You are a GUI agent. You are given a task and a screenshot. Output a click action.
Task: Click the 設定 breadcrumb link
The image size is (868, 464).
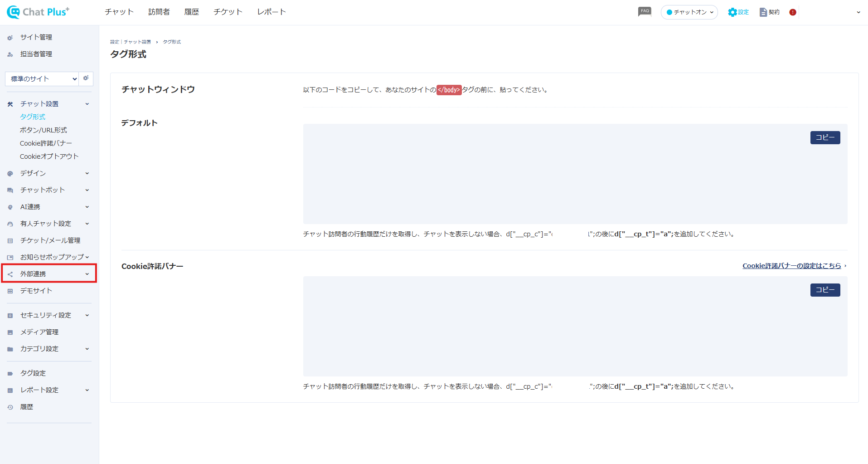click(114, 42)
